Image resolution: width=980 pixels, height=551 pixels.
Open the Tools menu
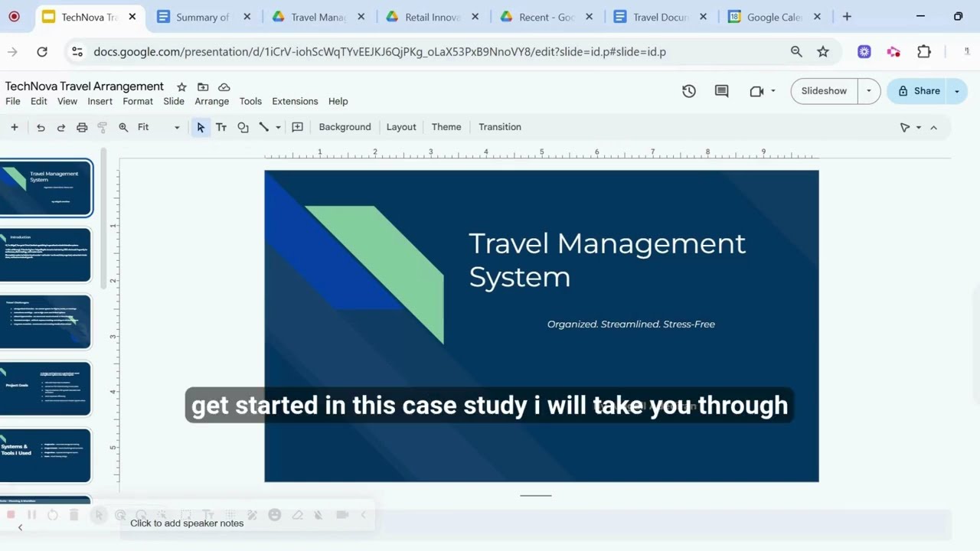tap(250, 101)
